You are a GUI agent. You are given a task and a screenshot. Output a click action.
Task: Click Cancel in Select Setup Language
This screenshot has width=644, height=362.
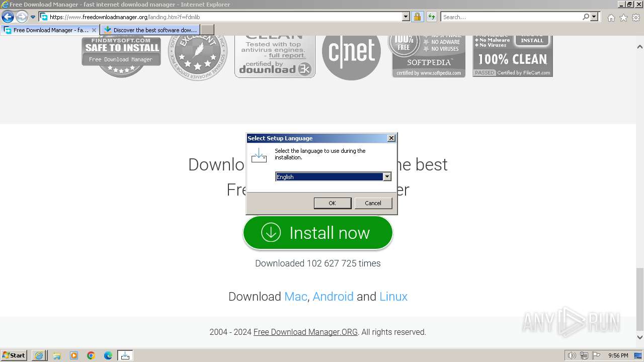click(373, 203)
